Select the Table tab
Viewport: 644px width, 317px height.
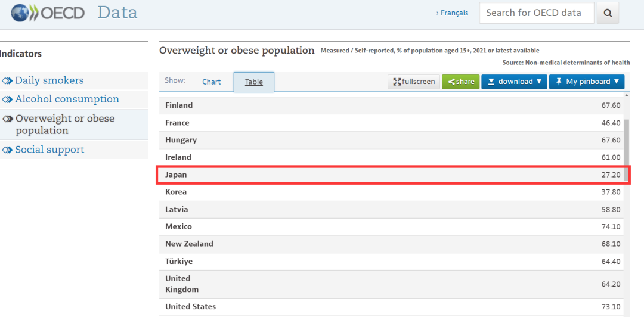(253, 82)
